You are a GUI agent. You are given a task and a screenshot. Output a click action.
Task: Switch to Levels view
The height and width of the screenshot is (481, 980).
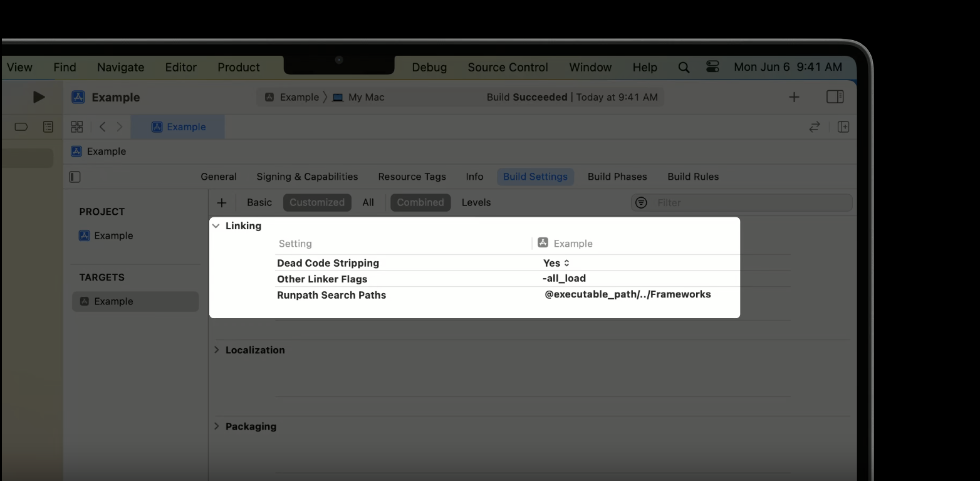pos(476,202)
